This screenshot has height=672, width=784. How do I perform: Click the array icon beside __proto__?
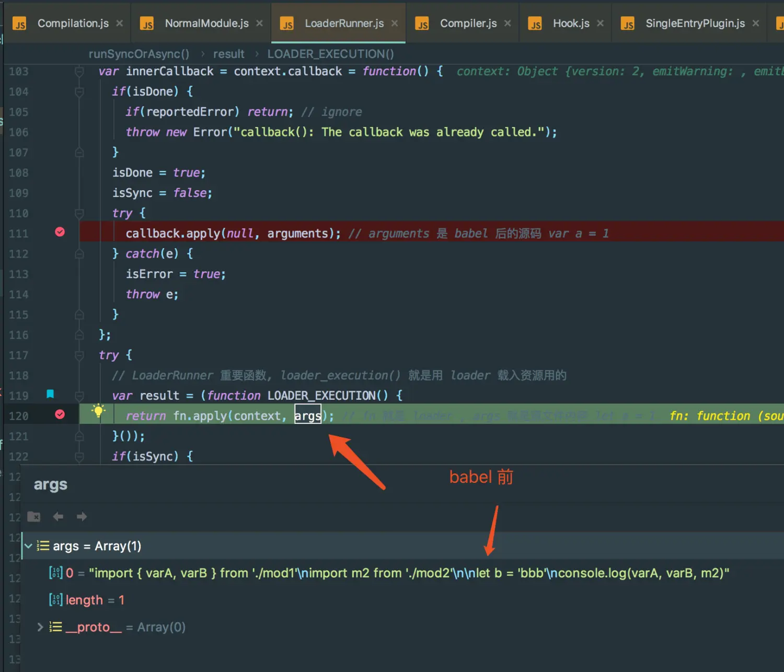55,627
